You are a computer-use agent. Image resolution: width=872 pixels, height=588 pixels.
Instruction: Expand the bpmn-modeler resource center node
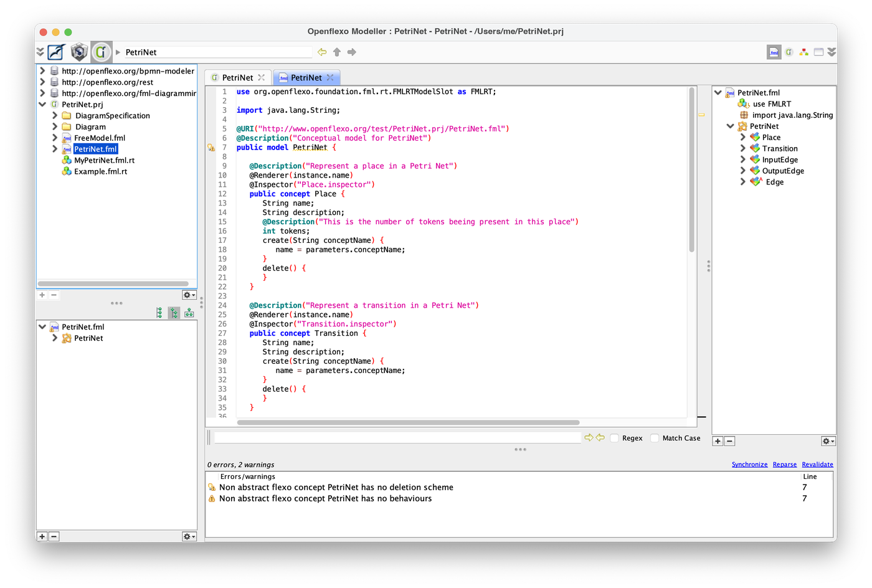[42, 71]
